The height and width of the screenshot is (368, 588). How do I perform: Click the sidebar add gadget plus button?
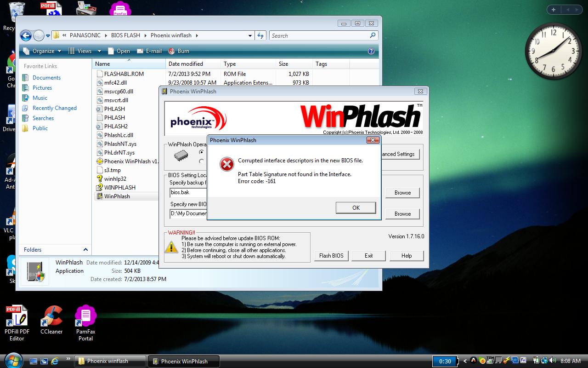tap(553, 10)
